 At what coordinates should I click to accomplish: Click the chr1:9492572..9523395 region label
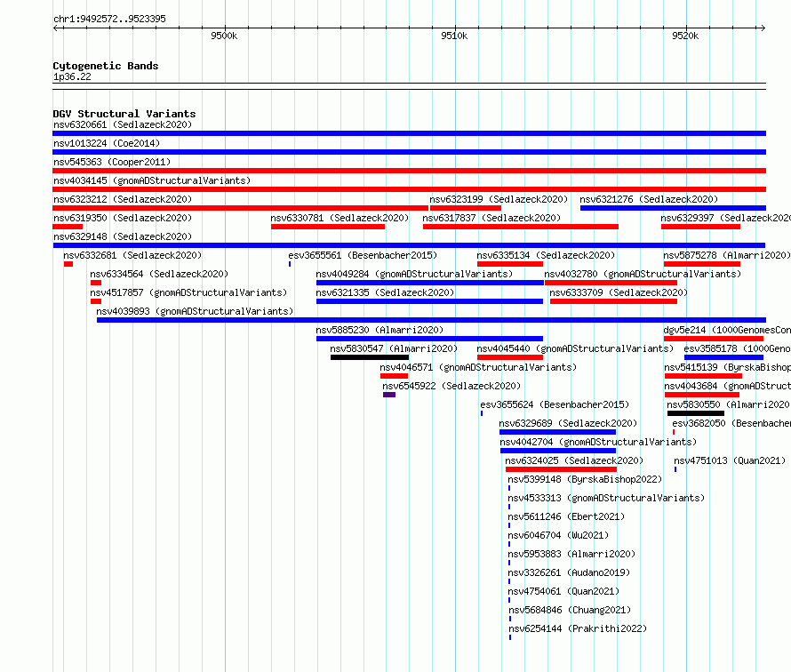109,20
